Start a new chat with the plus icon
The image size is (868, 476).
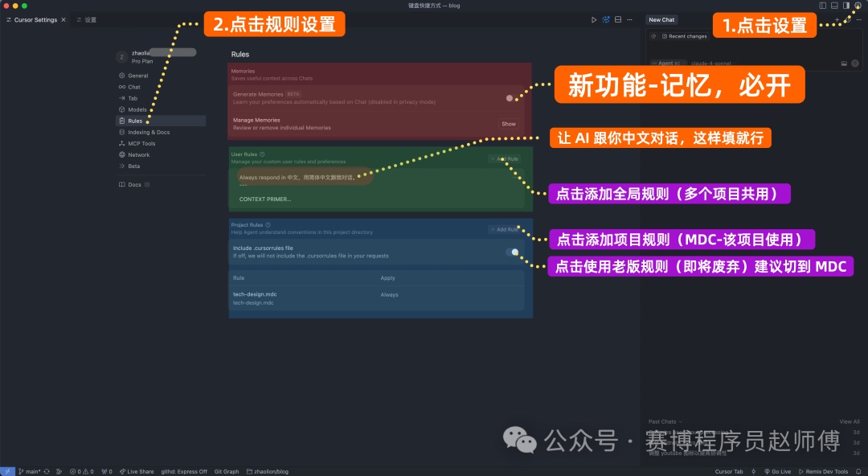837,20
